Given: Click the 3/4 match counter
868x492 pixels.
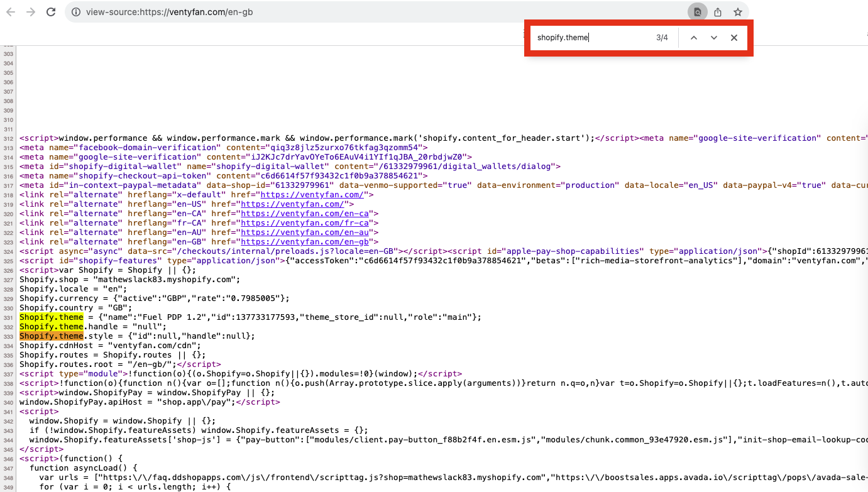Looking at the screenshot, I should [x=662, y=38].
